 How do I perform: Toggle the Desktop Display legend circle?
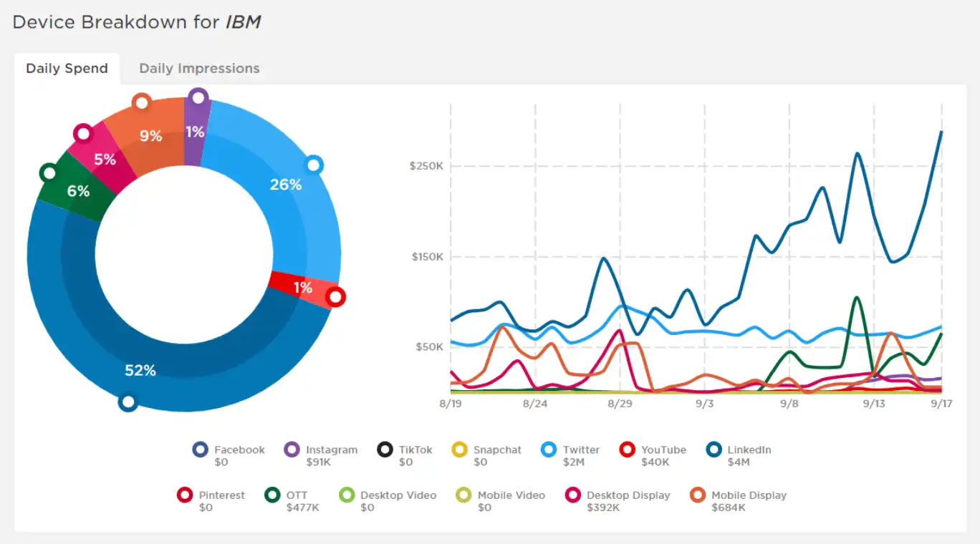pyautogui.click(x=573, y=495)
